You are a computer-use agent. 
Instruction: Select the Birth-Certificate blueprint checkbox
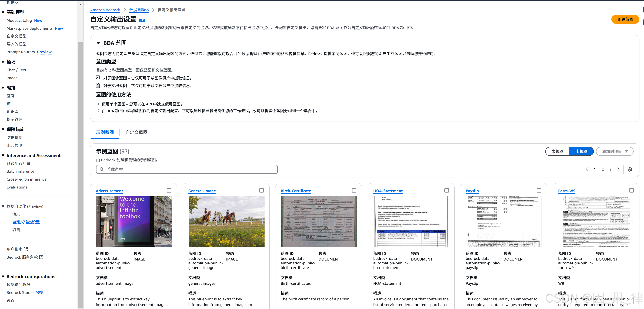354,190
